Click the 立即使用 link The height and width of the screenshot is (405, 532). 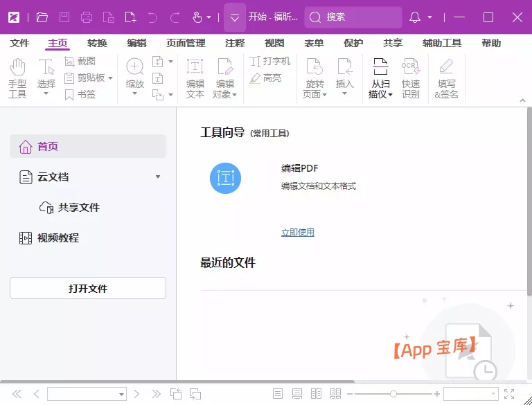click(298, 233)
